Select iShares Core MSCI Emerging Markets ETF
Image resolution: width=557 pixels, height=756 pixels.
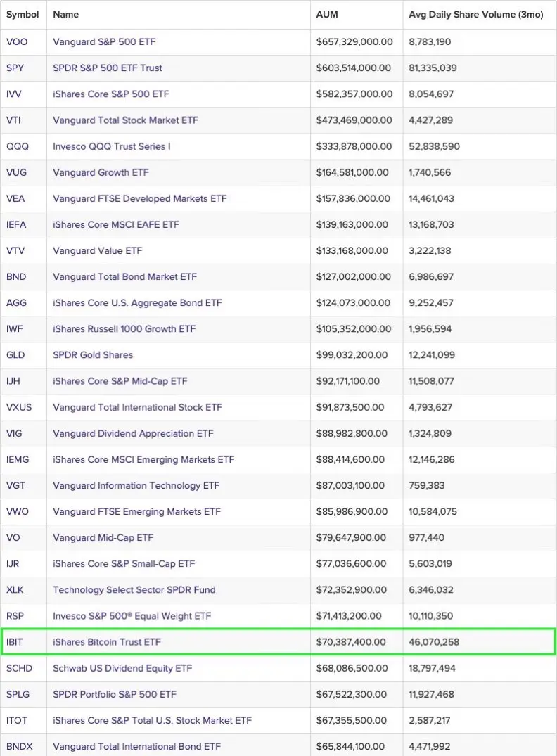[143, 459]
